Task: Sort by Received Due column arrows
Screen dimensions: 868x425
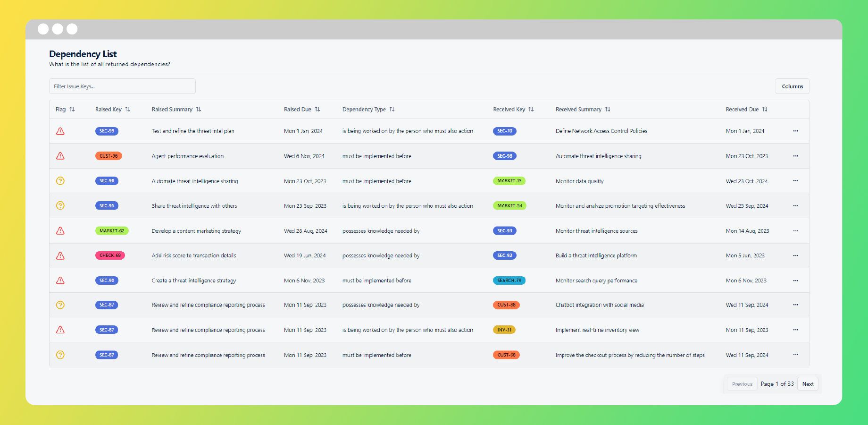Action: click(765, 109)
